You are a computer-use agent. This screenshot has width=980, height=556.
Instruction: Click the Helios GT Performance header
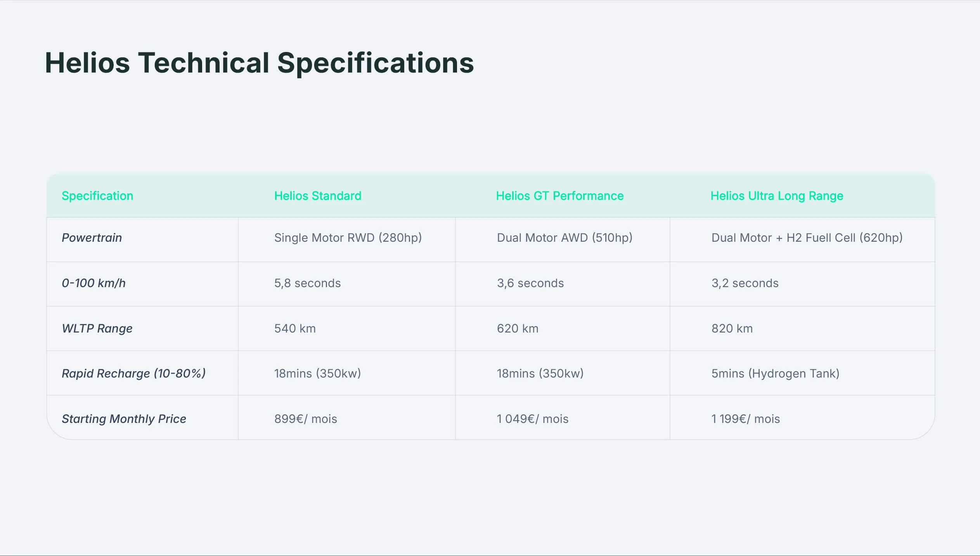tap(560, 196)
